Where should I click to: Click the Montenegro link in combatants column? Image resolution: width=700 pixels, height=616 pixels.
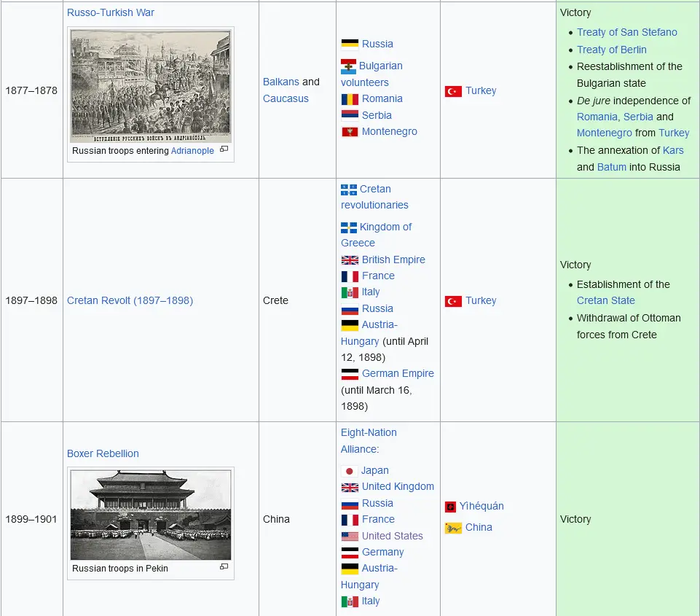pos(389,131)
